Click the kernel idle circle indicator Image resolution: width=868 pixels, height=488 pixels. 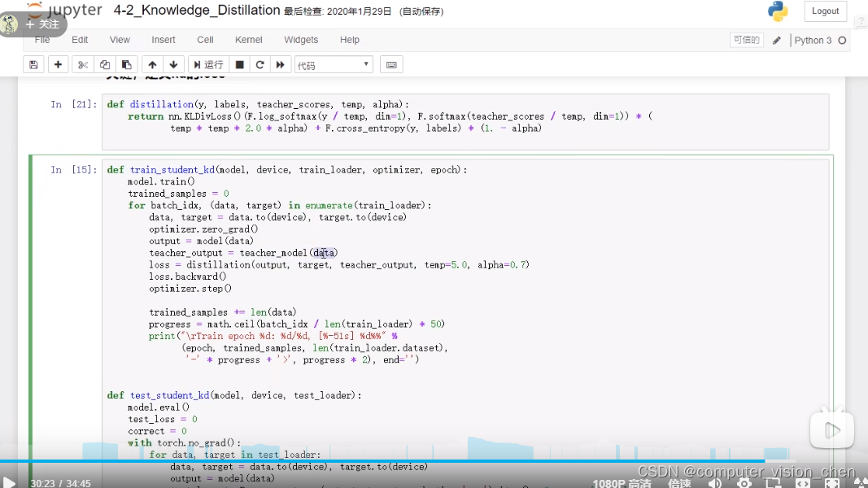pyautogui.click(x=842, y=41)
